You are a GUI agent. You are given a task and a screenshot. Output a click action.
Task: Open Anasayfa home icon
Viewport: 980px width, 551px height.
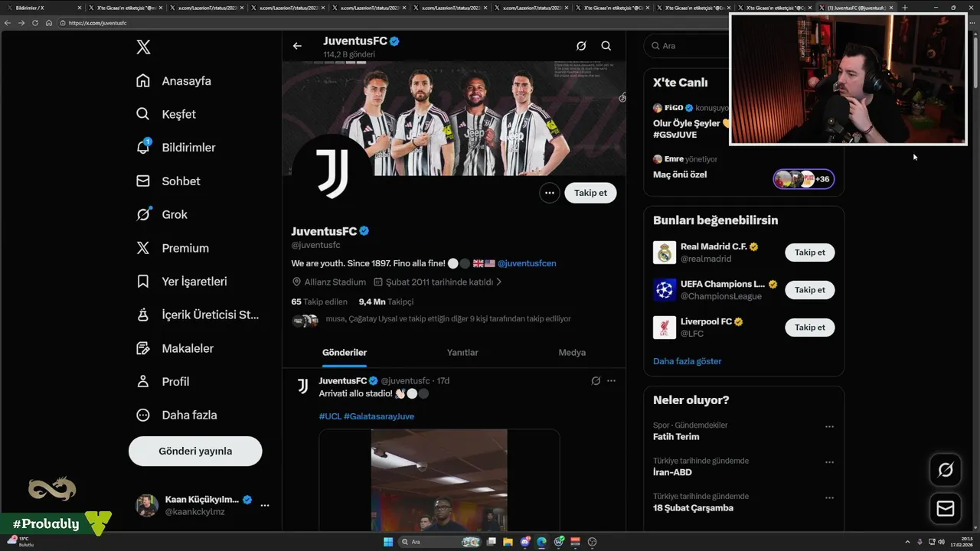tap(142, 81)
